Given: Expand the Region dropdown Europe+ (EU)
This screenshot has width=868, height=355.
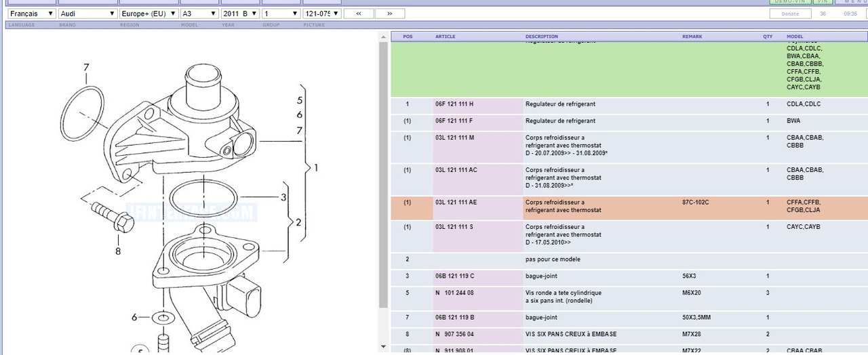Looking at the screenshot, I should point(149,14).
